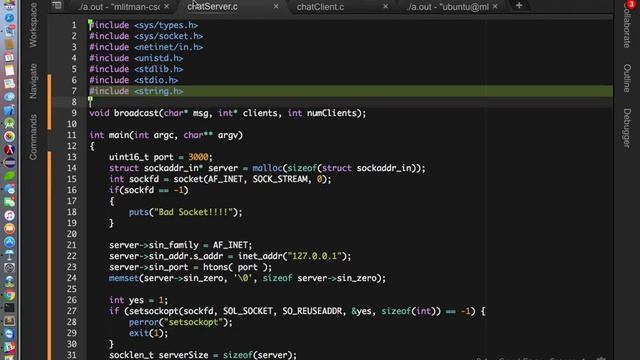Click the exit(1); statement

click(148, 333)
